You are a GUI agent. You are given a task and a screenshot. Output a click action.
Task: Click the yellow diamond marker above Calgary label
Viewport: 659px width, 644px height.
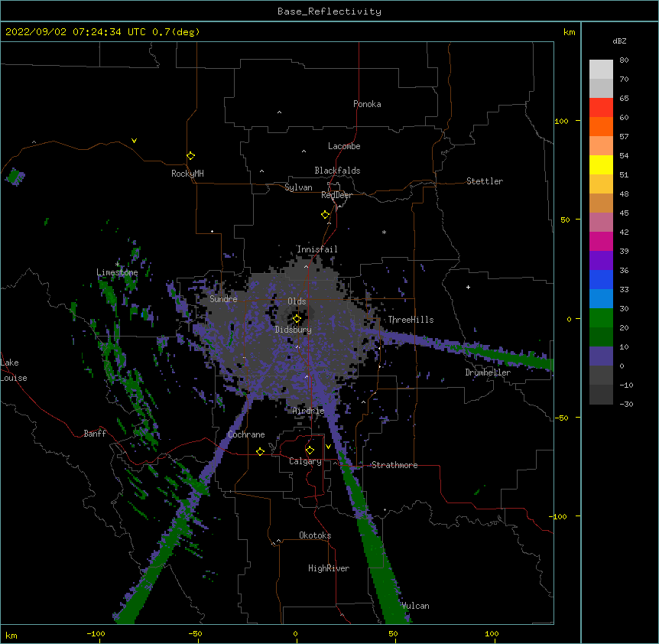point(310,450)
